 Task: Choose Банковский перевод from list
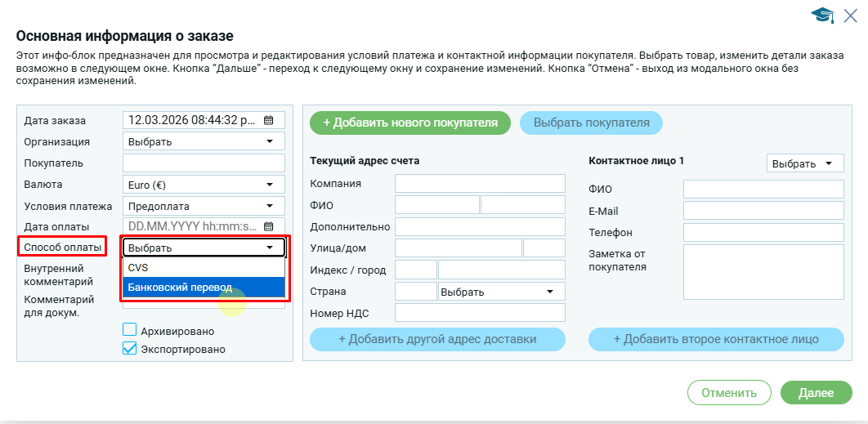(x=204, y=287)
